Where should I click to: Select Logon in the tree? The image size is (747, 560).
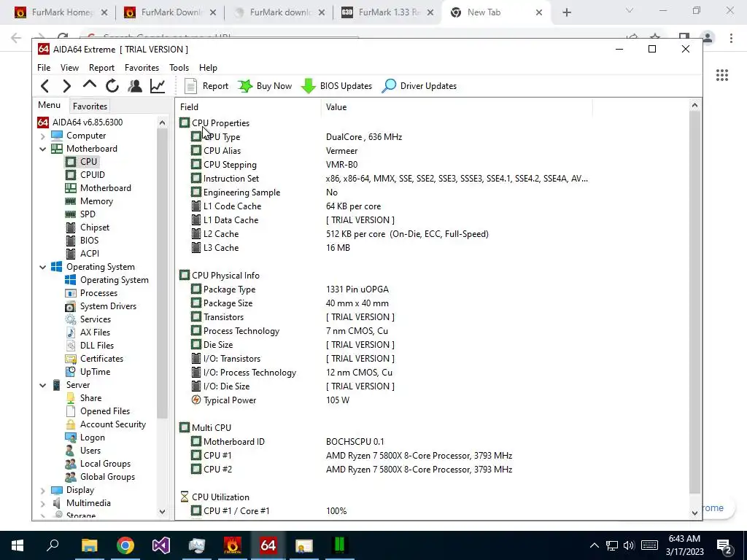(x=92, y=437)
